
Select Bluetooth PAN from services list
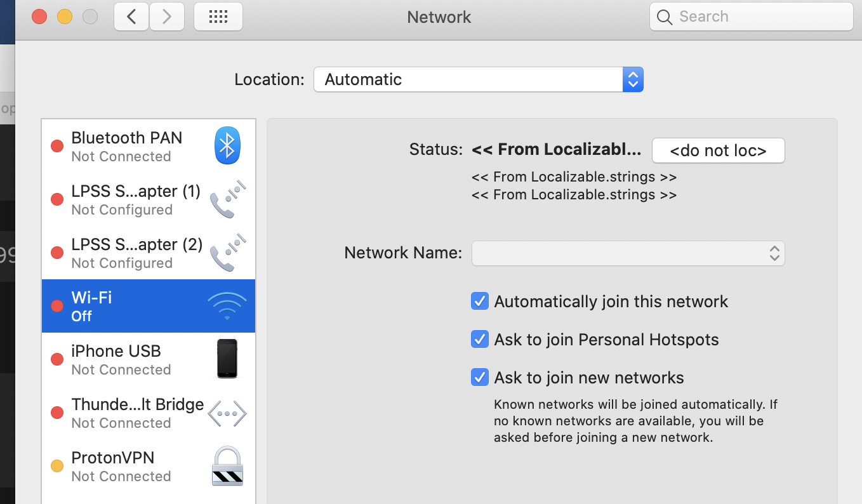point(127,145)
